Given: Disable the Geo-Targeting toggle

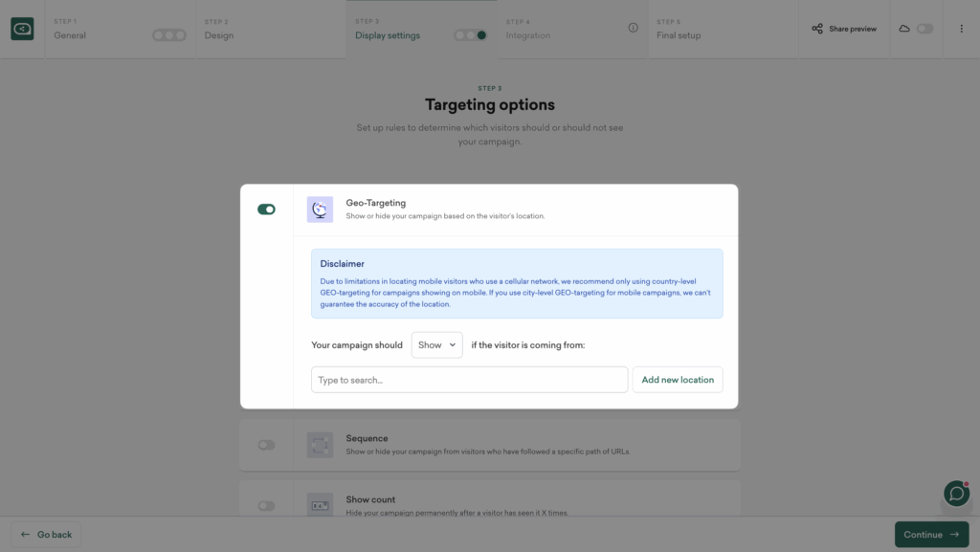Looking at the screenshot, I should coord(266,210).
